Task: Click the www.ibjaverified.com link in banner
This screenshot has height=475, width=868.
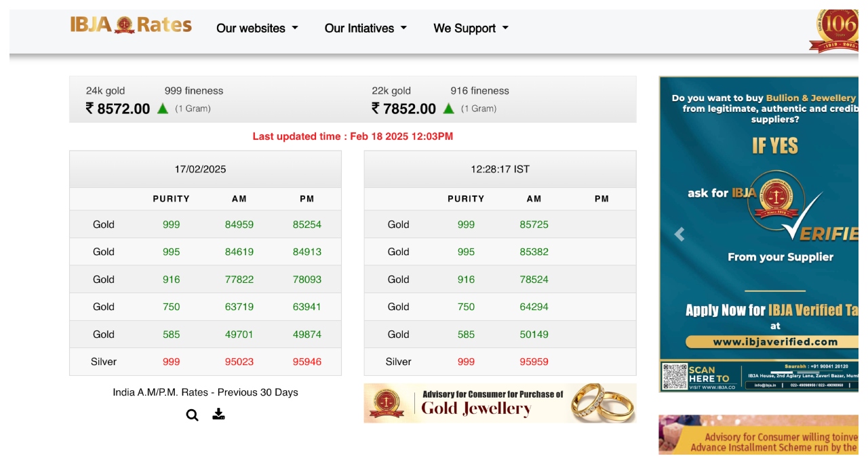Action: click(x=775, y=342)
